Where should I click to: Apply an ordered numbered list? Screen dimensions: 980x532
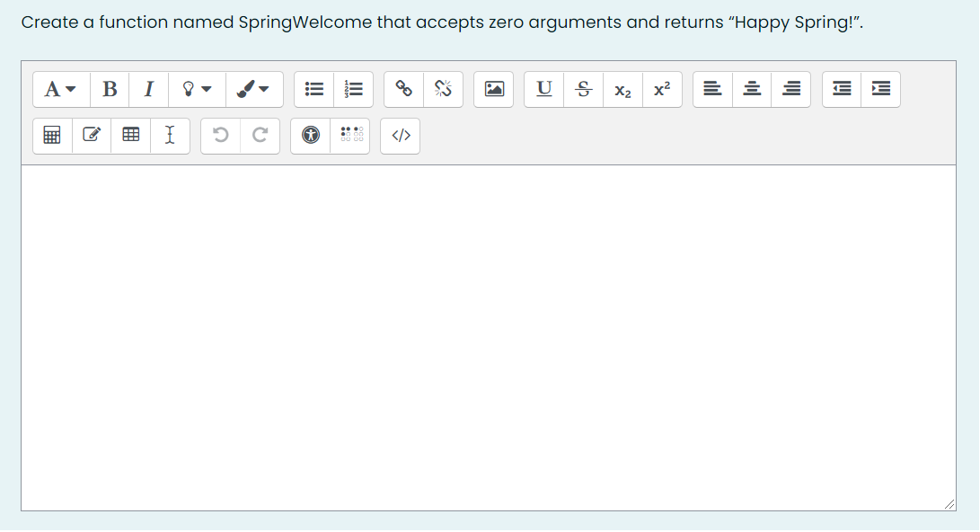click(353, 89)
